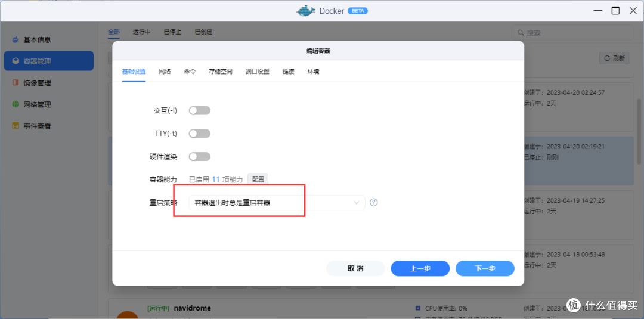Click the 刷新 refresh button
The height and width of the screenshot is (319, 644).
[x=614, y=58]
